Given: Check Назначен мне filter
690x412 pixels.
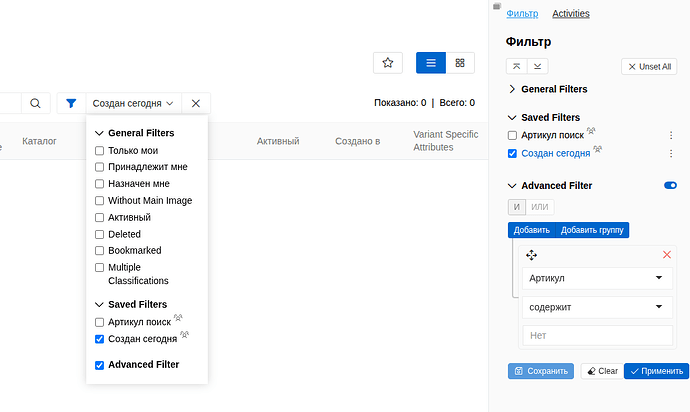Looking at the screenshot, I should tap(99, 184).
